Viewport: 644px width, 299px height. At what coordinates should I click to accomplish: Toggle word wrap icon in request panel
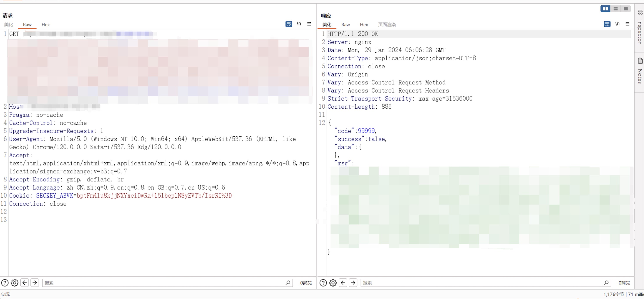coord(289,24)
